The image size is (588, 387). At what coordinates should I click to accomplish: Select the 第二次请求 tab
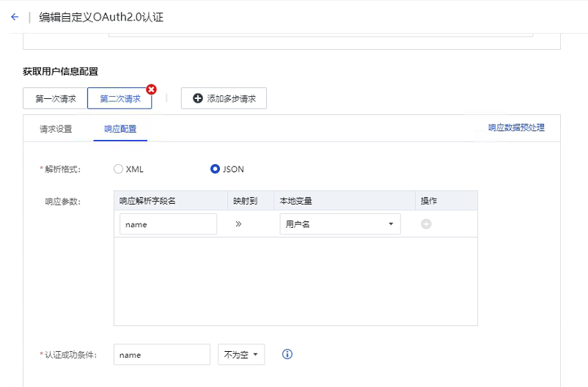pos(120,98)
